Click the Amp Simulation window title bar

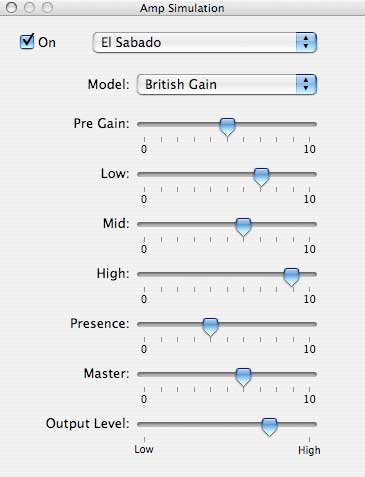point(182,8)
